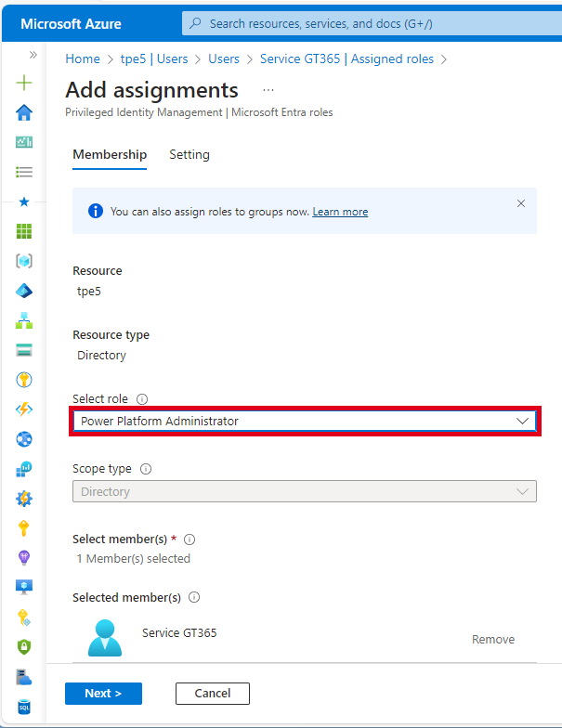Click the Azure search box

(x=372, y=23)
